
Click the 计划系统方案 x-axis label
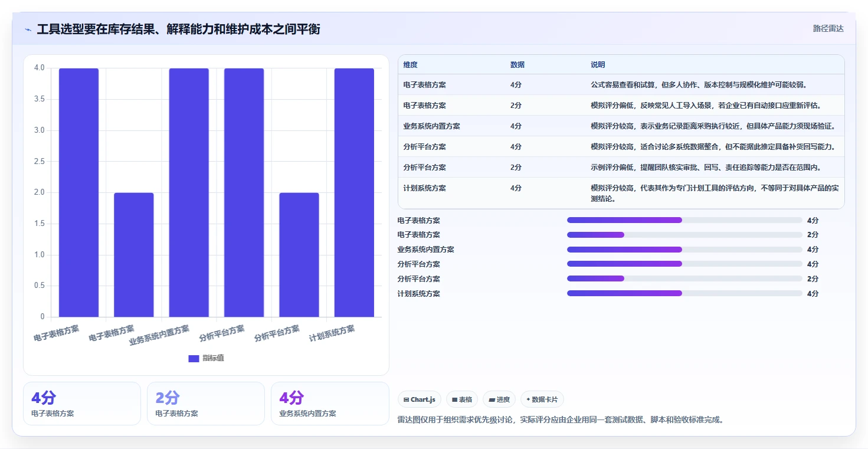(x=332, y=334)
